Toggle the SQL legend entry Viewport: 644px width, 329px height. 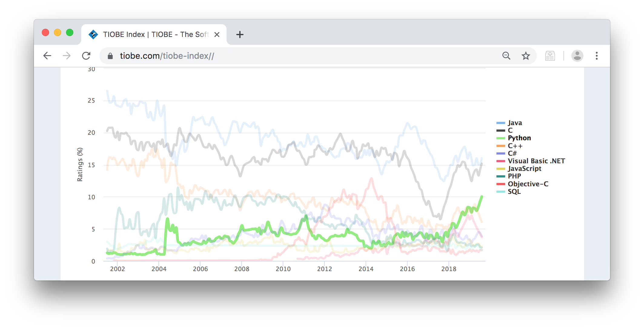[509, 191]
